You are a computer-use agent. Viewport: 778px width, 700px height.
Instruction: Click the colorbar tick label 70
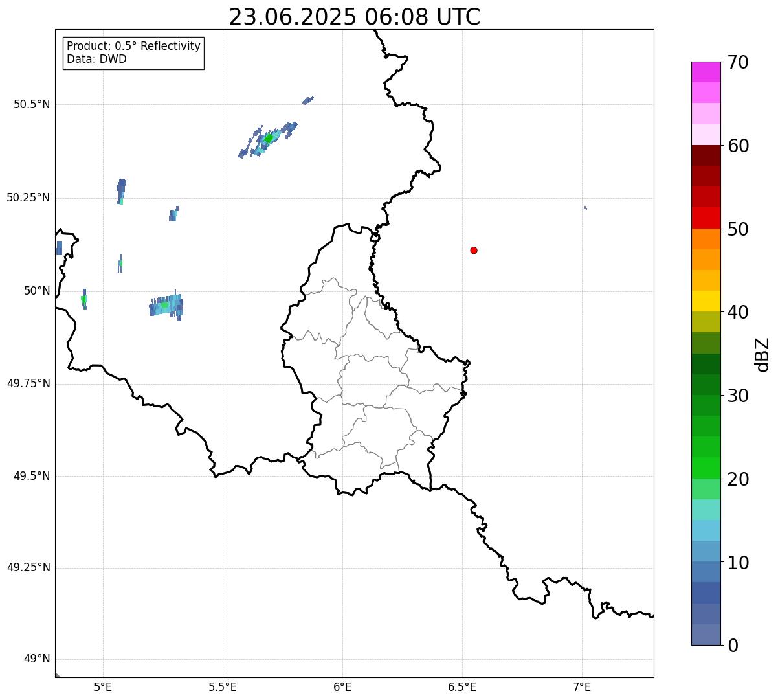pos(739,62)
